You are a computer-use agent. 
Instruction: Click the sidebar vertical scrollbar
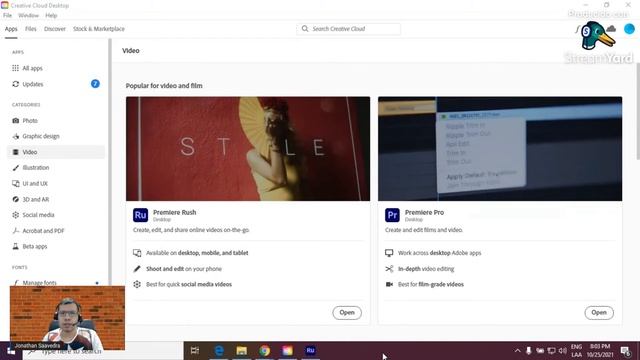109,161
